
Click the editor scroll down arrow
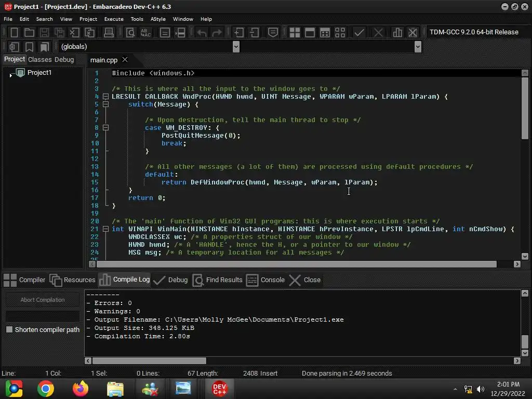pos(525,257)
